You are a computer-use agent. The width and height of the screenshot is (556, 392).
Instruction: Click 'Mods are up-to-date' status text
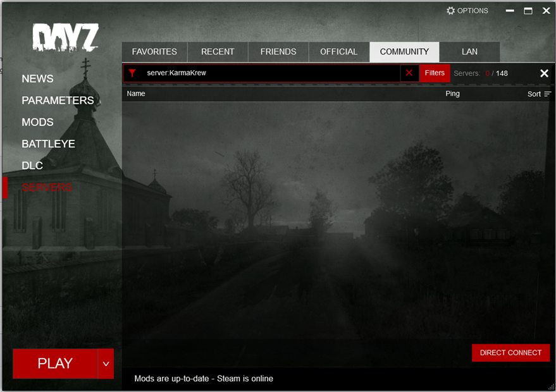click(x=204, y=379)
